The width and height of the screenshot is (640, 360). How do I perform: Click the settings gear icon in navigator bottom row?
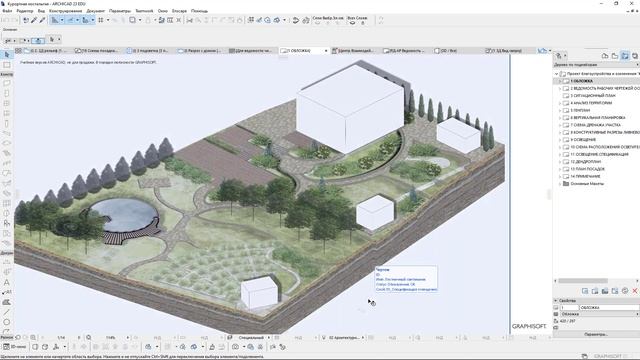point(625,291)
